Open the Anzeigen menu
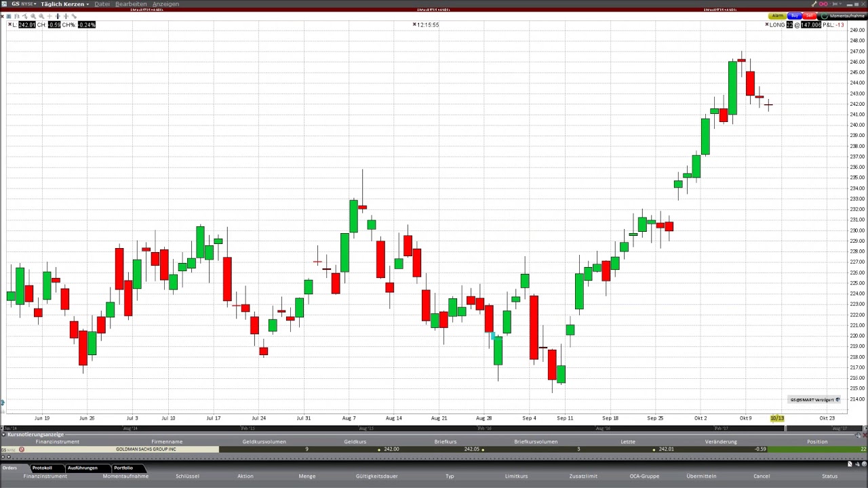The width and height of the screenshot is (868, 488). [165, 4]
